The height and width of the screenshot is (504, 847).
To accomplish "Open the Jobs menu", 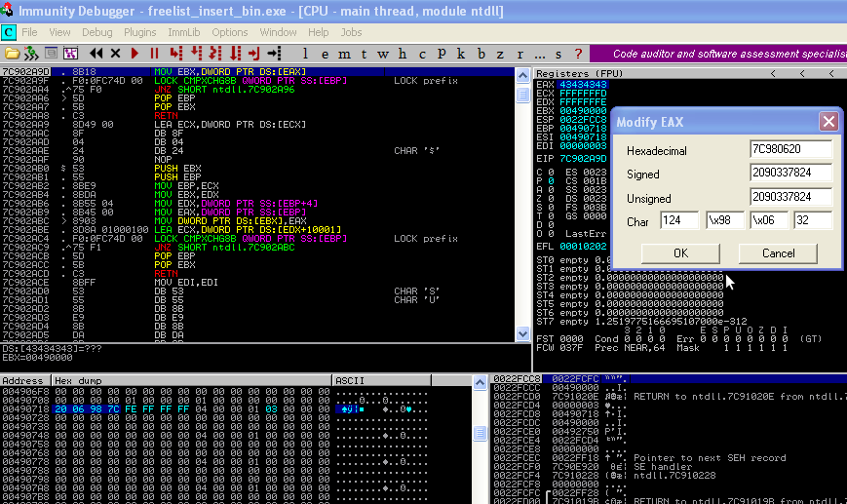I will pos(351,32).
